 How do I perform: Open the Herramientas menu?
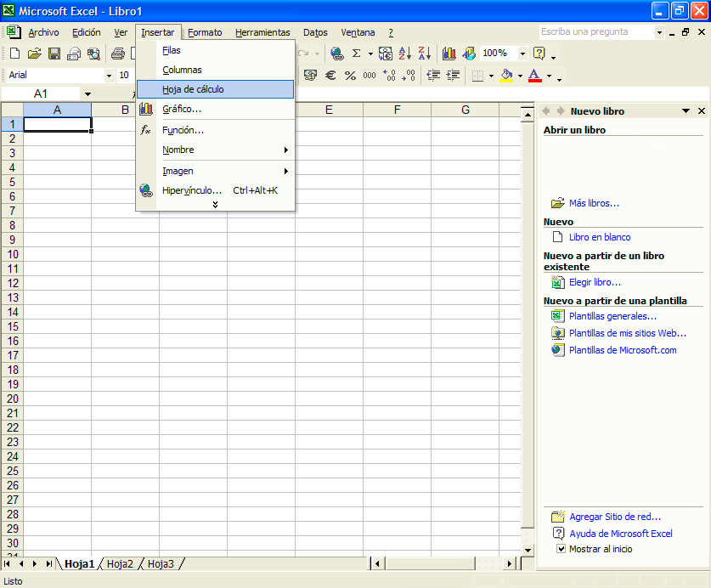click(x=262, y=32)
